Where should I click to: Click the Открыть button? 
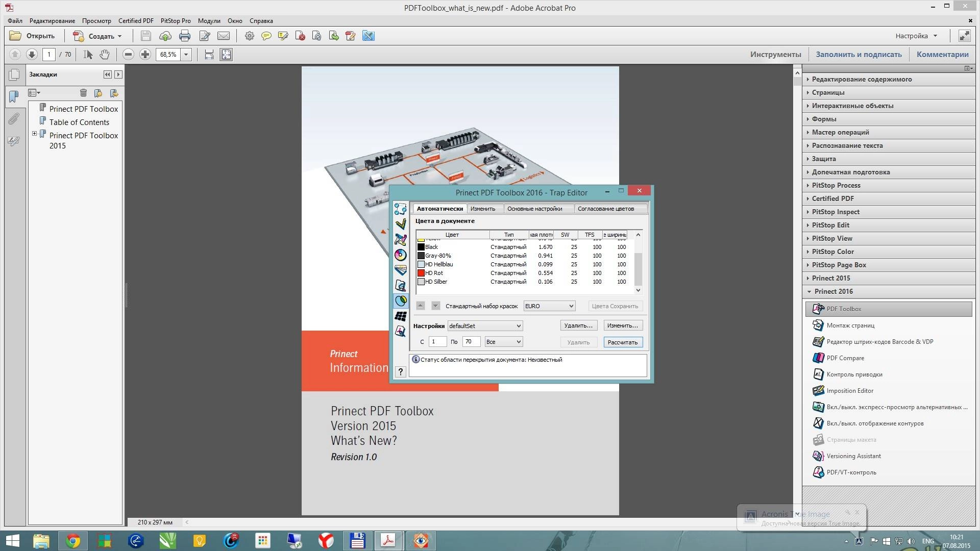[x=33, y=36]
